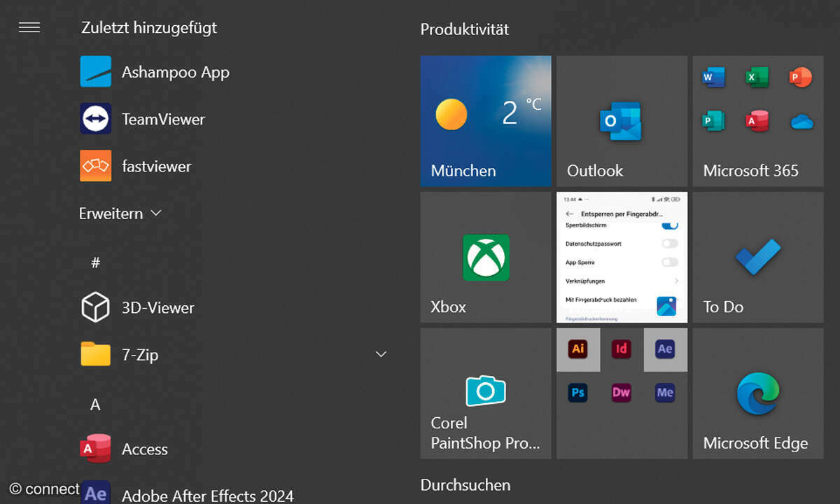The image size is (840, 504).
Task: Launch Publisher from Microsoft 365 tile
Action: coord(713,121)
